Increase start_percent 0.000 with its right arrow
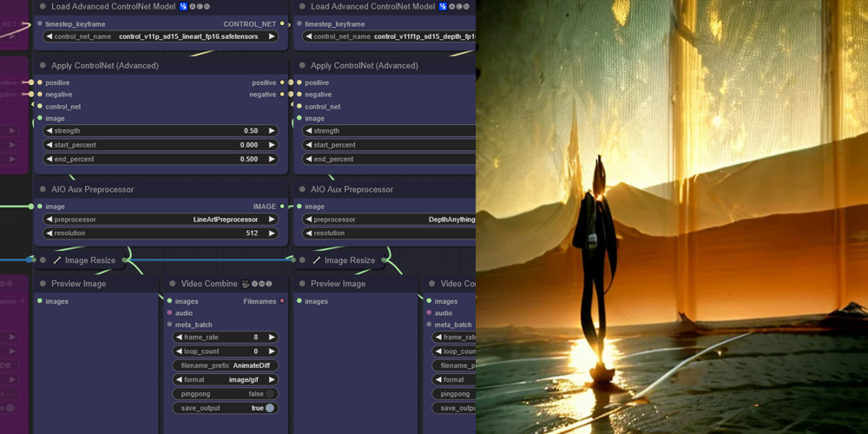Image resolution: width=868 pixels, height=434 pixels. (272, 144)
